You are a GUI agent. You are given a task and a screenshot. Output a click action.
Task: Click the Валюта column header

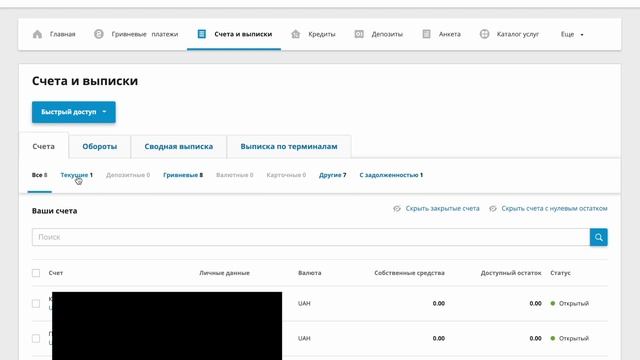coord(309,273)
